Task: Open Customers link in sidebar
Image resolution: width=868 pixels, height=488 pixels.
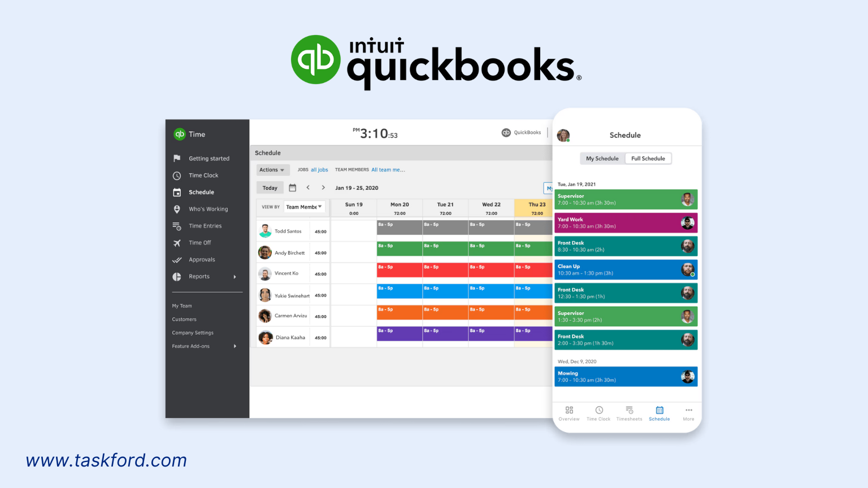Action: tap(184, 320)
